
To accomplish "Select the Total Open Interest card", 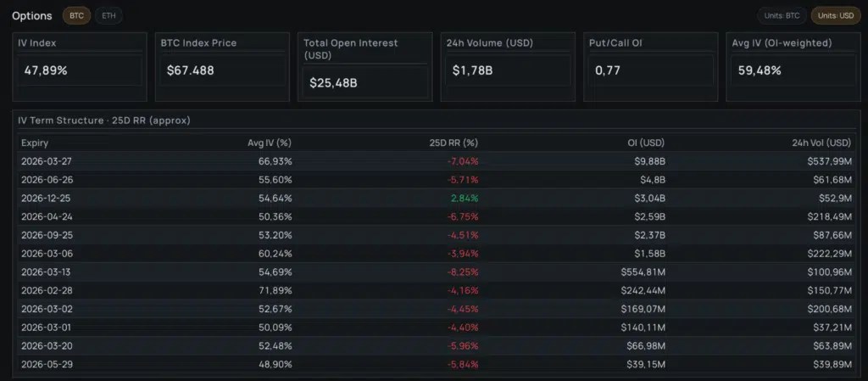I will click(x=364, y=67).
